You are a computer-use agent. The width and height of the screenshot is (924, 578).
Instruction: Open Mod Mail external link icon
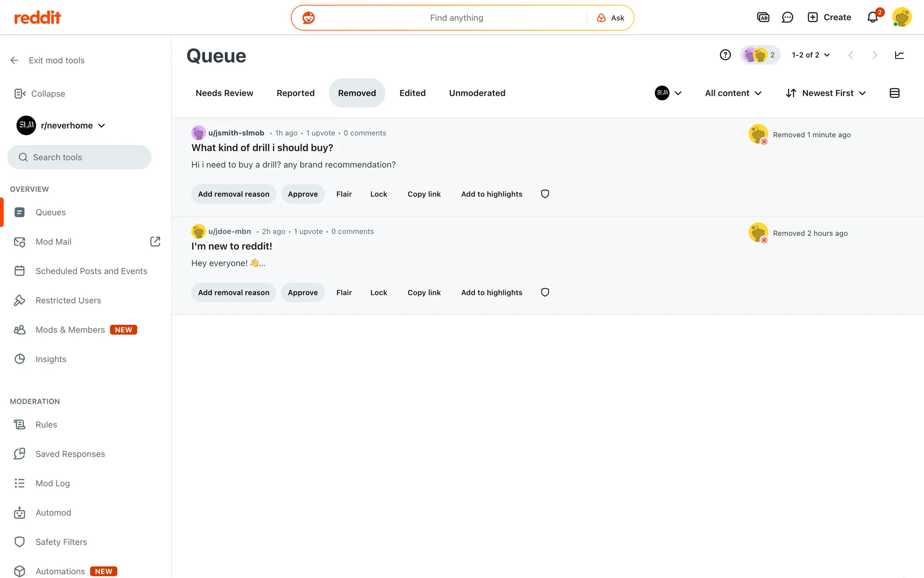click(155, 241)
